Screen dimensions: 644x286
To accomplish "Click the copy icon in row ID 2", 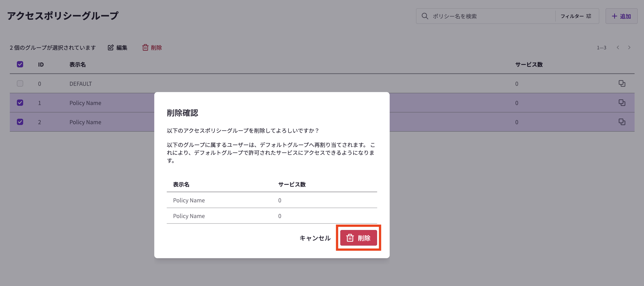I will [622, 122].
